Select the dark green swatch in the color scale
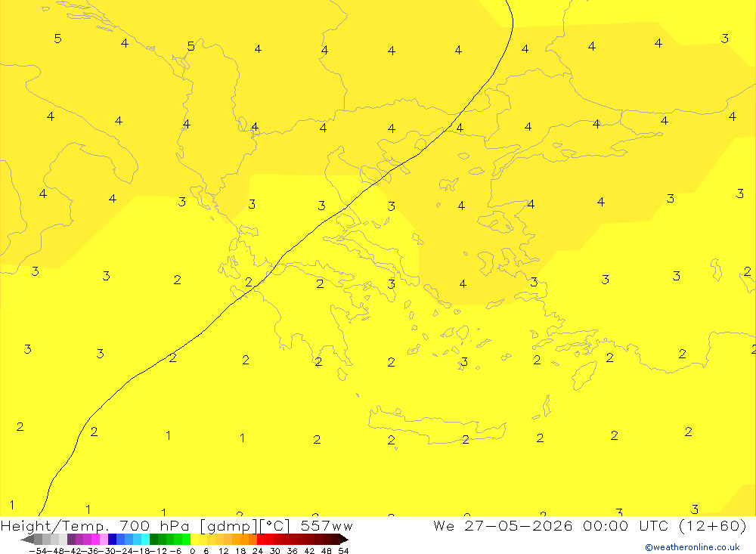 pos(153,539)
